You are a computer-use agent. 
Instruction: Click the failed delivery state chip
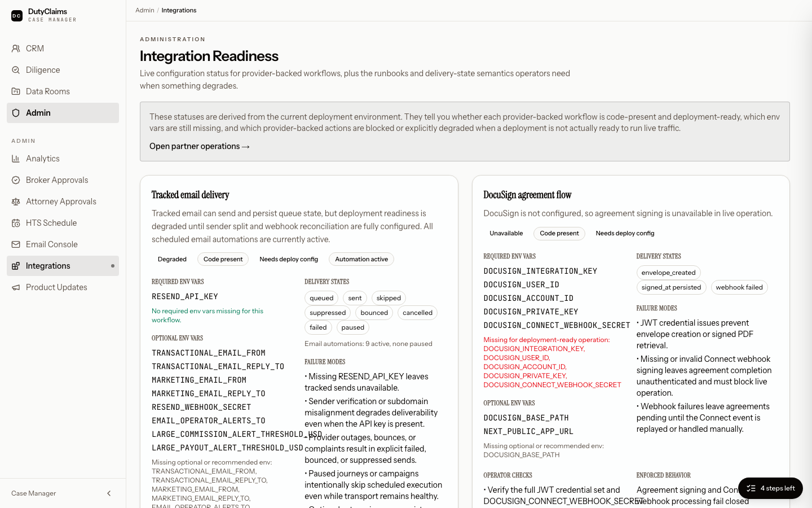(x=318, y=327)
